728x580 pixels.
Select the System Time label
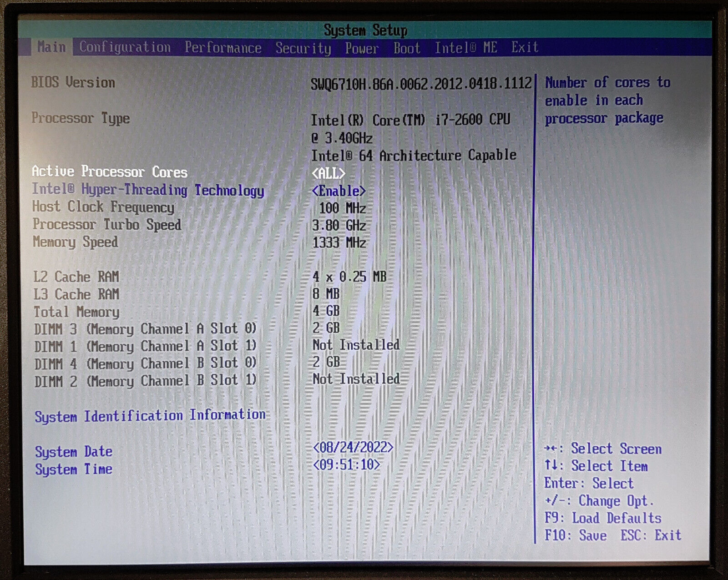[x=74, y=469]
